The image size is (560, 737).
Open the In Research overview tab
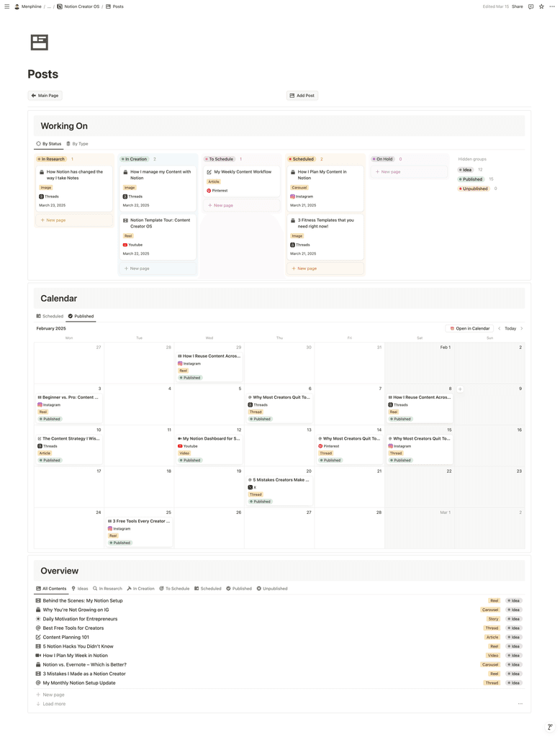tap(107, 589)
